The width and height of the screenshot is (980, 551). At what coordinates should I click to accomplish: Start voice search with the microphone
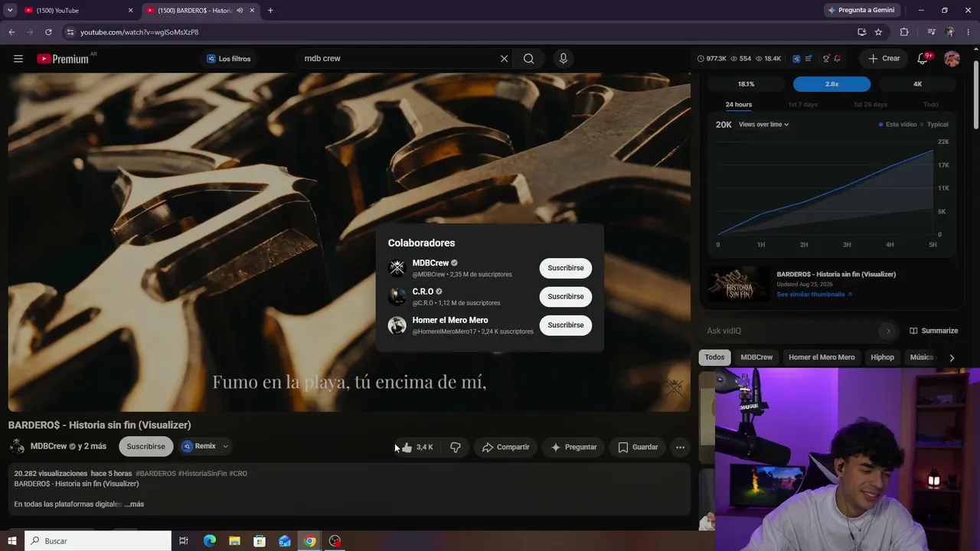(563, 59)
